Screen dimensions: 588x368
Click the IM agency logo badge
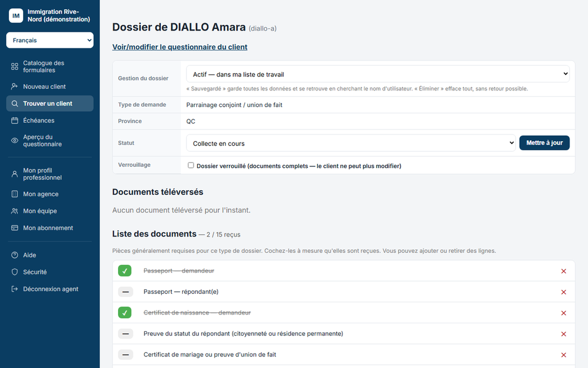tap(16, 15)
